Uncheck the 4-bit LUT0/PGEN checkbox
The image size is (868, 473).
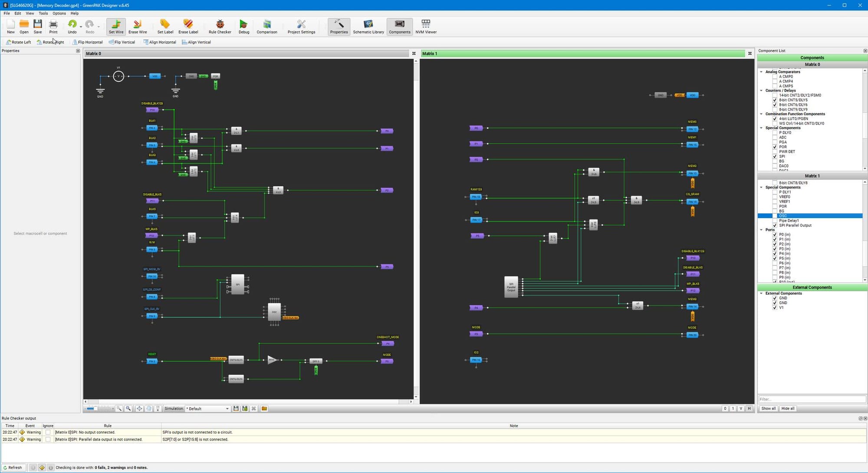[x=775, y=118]
